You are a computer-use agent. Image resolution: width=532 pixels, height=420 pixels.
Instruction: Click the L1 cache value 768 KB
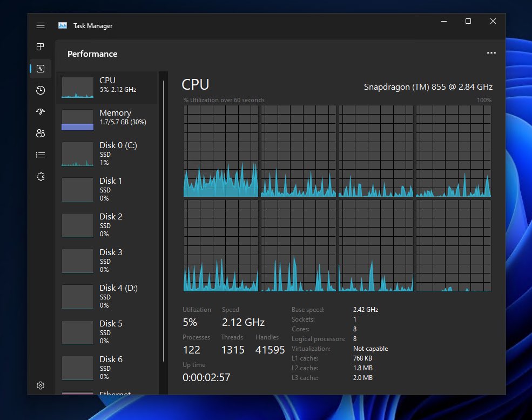pos(362,358)
